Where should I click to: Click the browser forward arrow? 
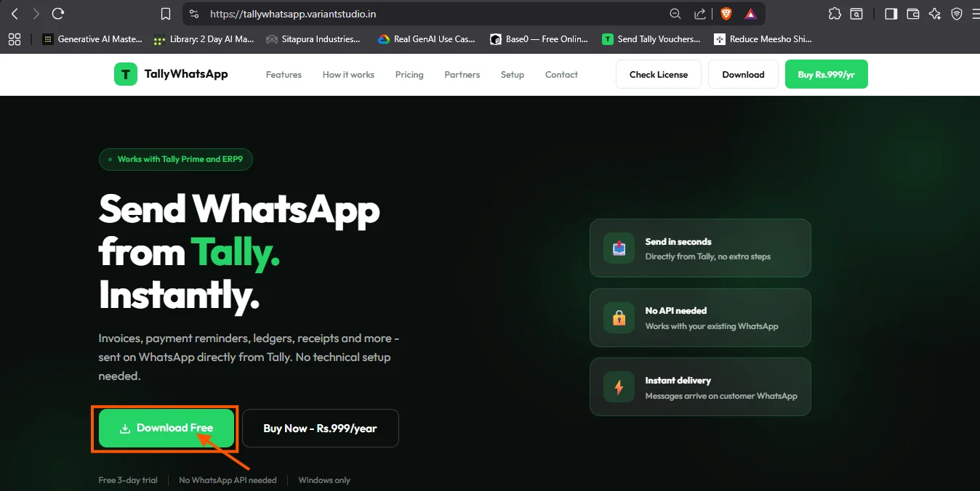(x=36, y=14)
